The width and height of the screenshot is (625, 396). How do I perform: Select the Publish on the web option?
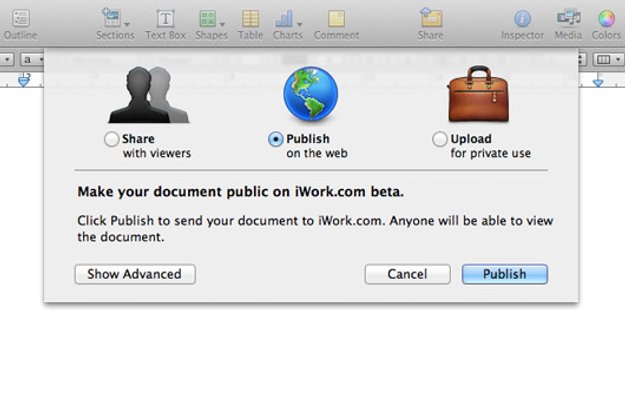(275, 139)
